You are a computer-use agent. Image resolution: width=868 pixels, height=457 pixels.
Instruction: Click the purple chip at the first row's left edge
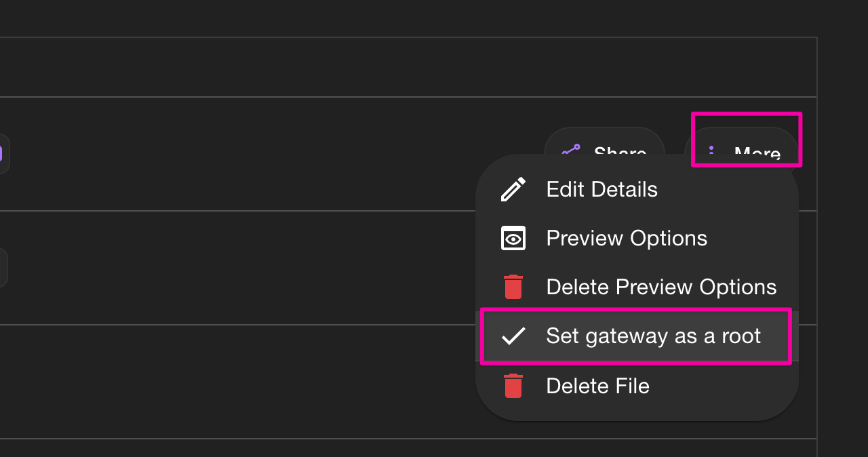pos(4,154)
